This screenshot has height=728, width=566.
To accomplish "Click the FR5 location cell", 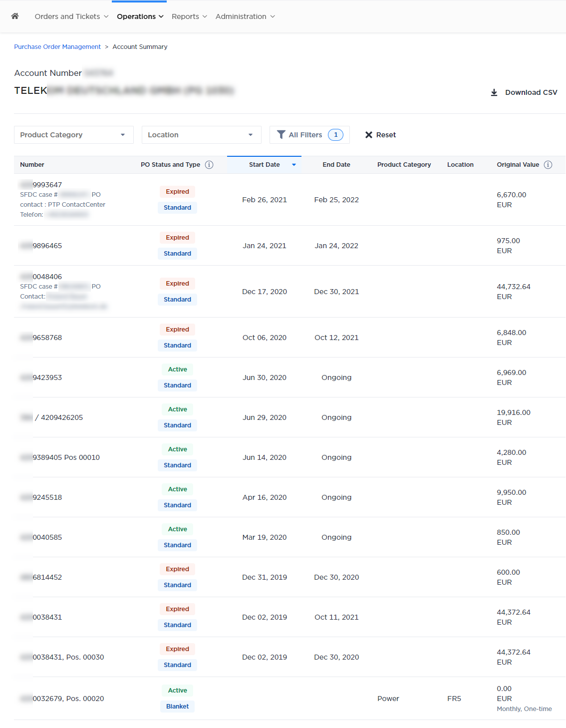I will pyautogui.click(x=454, y=699).
